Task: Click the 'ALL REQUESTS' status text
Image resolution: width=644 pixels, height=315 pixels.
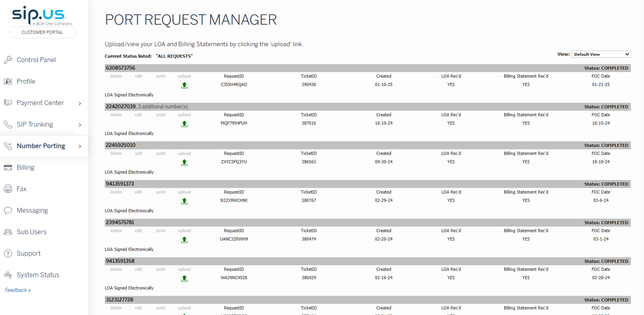Action: tap(174, 56)
